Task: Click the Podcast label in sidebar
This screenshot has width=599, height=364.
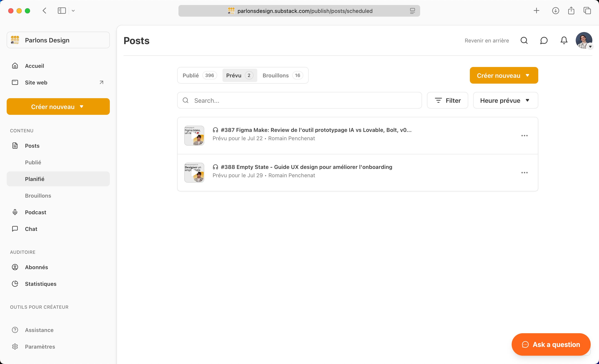Action: (x=36, y=212)
